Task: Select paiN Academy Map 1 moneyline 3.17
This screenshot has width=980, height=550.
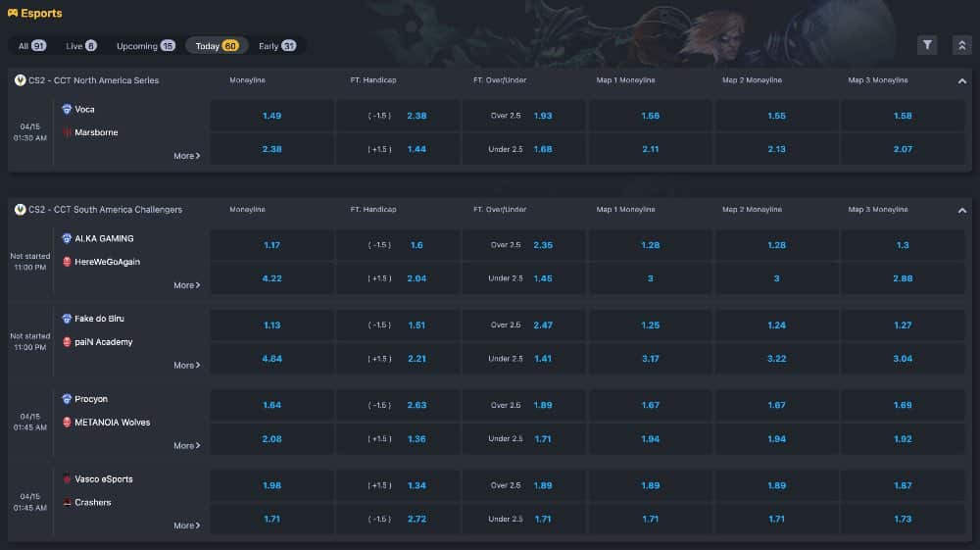Action: pos(650,358)
